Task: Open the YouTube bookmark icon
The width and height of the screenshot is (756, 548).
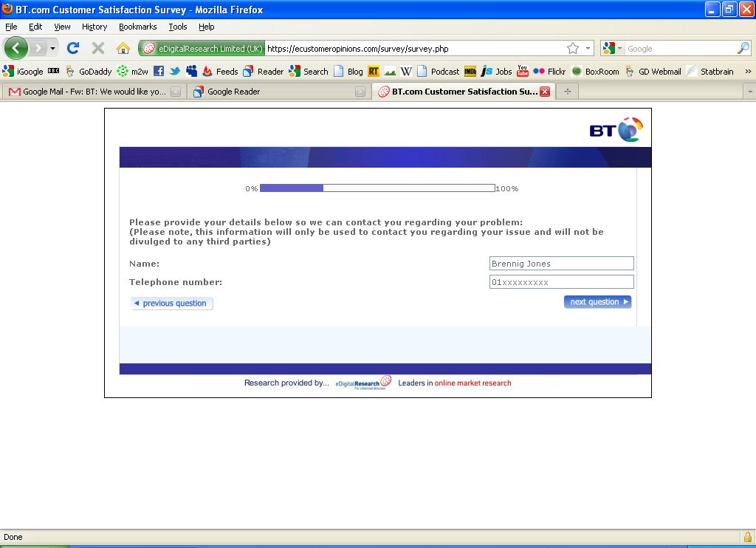Action: click(523, 72)
